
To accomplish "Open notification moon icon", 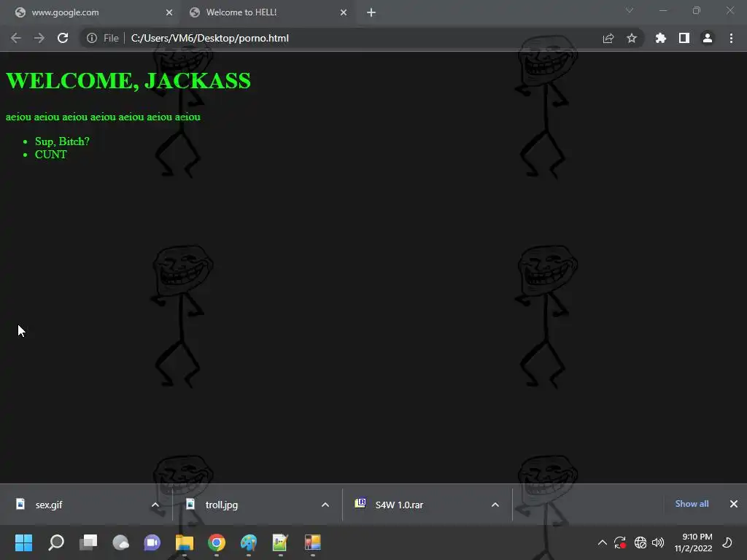I will 727,542.
